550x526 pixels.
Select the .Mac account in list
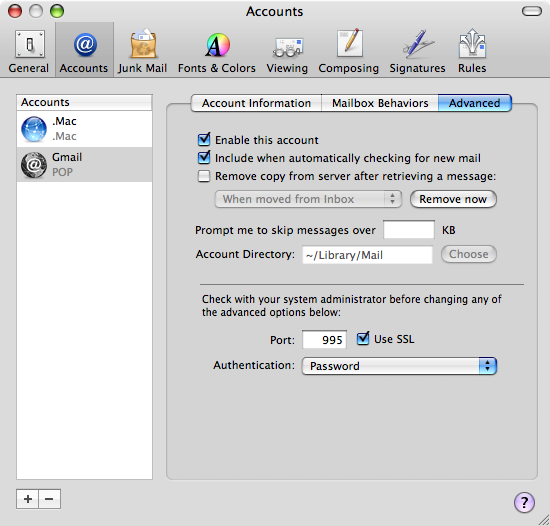point(84,129)
